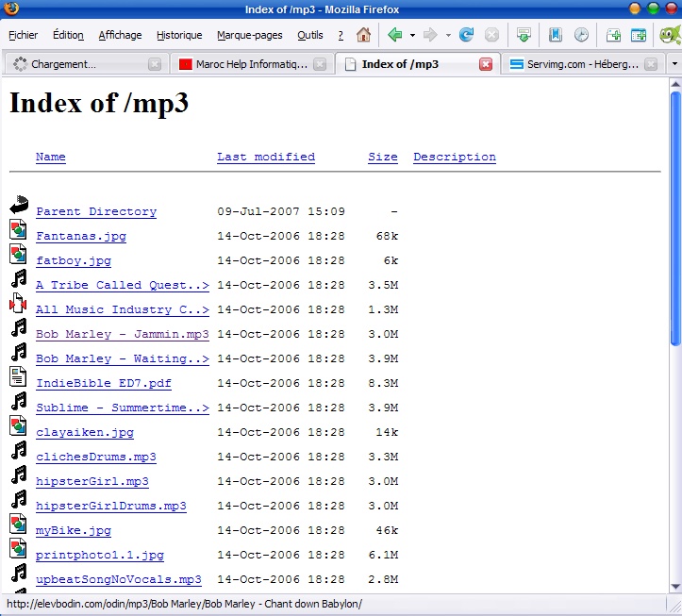Viewport: 682px width, 616px height.
Task: Expand the Back button history dropdown
Action: pos(412,35)
